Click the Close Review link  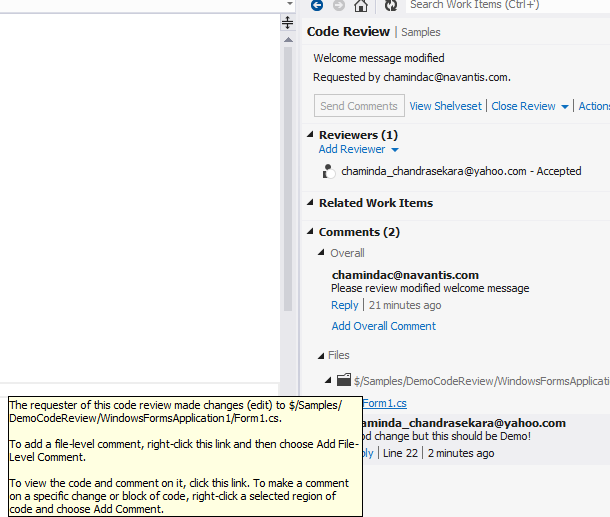523,106
